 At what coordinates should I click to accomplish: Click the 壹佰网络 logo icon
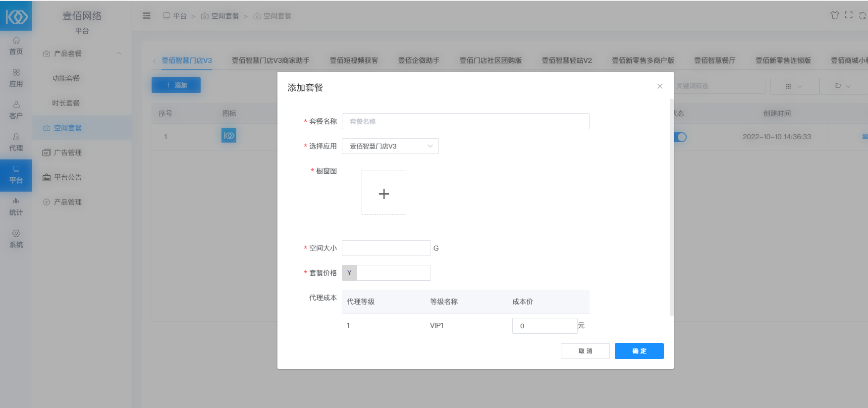pos(16,16)
